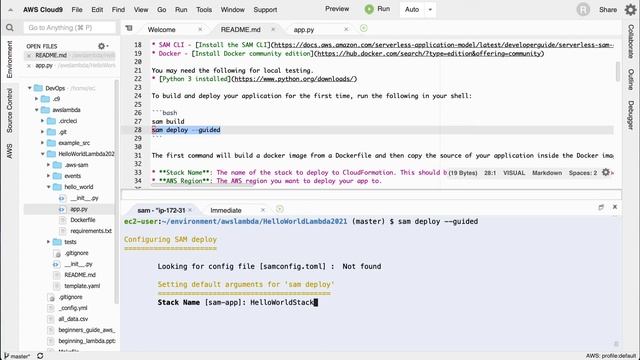This screenshot has height=360, width=640.
Task: Open the Python downloads link on line 22
Action: (x=294, y=79)
